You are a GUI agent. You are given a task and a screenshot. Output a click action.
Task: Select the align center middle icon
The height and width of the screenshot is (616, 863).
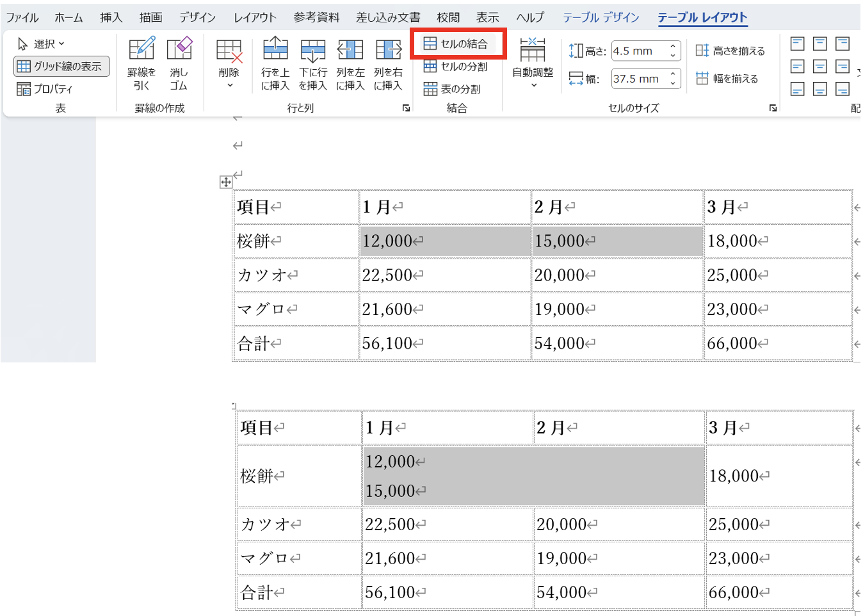point(820,66)
